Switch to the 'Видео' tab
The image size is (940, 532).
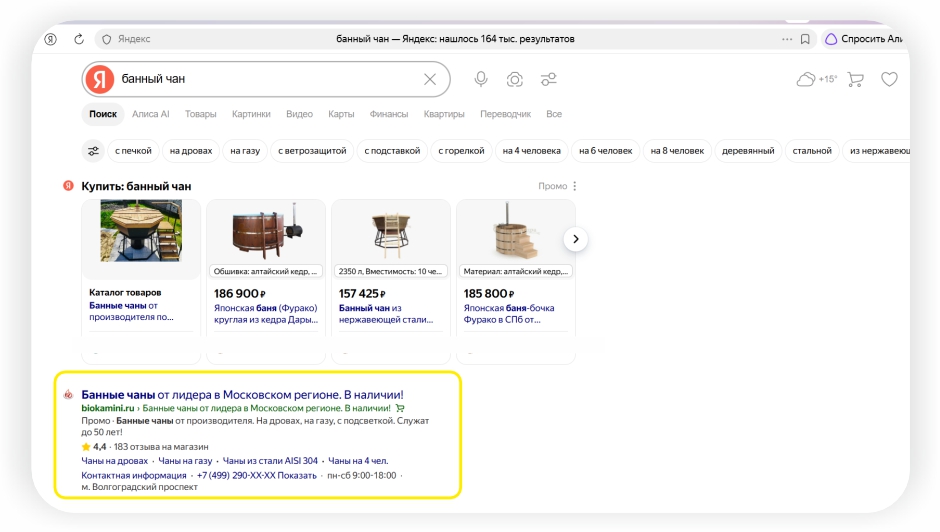[x=299, y=114]
